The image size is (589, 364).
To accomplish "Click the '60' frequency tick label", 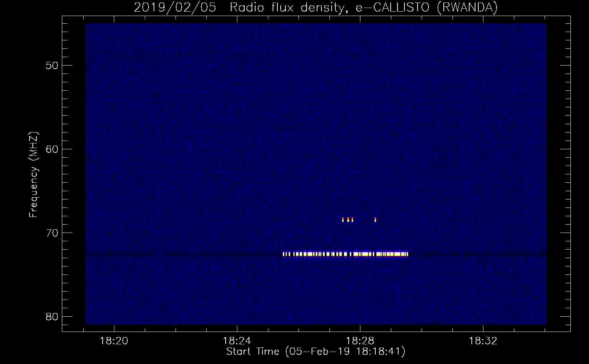I will (x=52, y=149).
